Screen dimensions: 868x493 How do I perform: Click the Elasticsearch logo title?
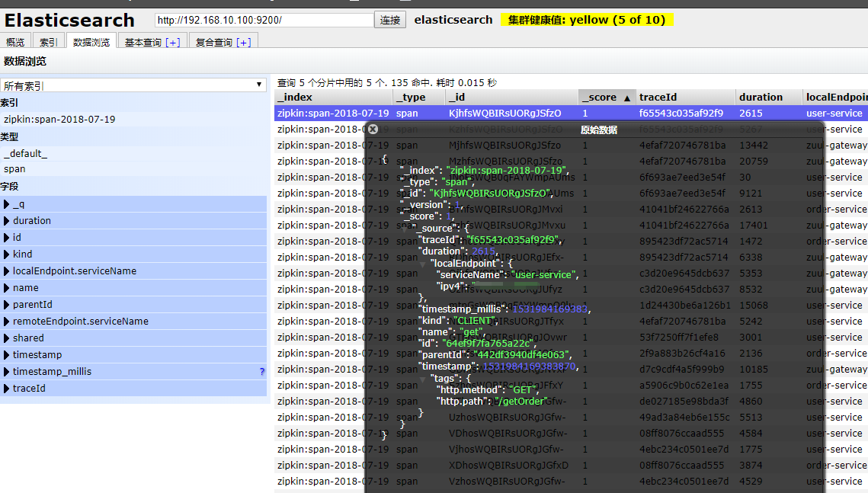pos(70,21)
